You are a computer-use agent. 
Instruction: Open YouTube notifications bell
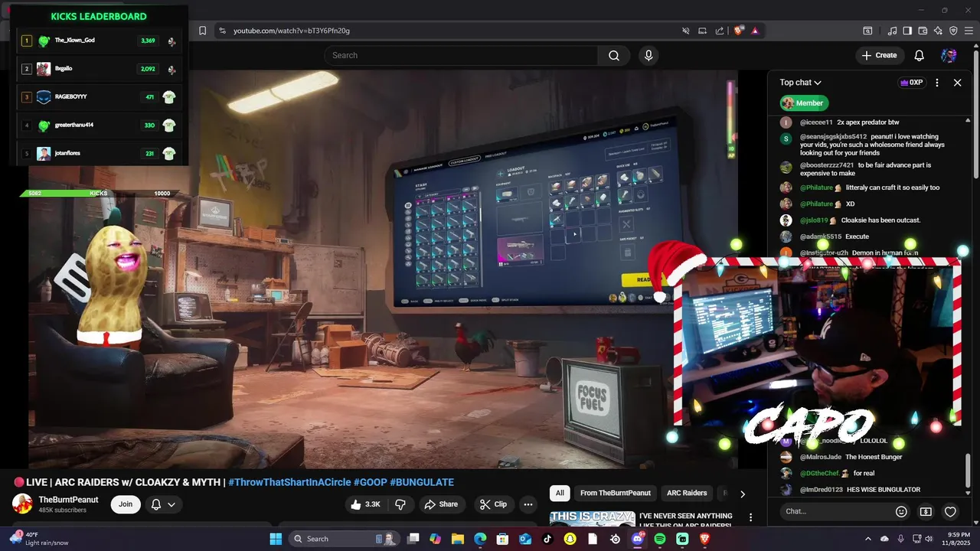(x=920, y=55)
